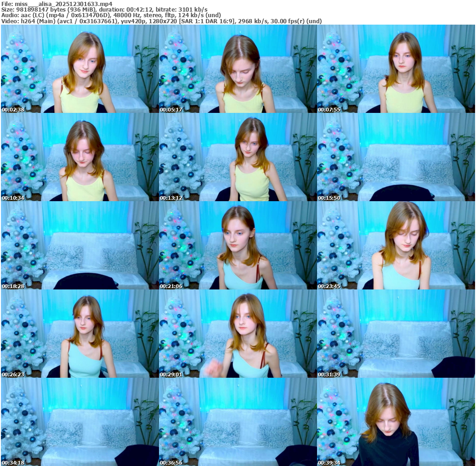
Task: Open the frame marked 00:18:28
Action: click(x=79, y=245)
